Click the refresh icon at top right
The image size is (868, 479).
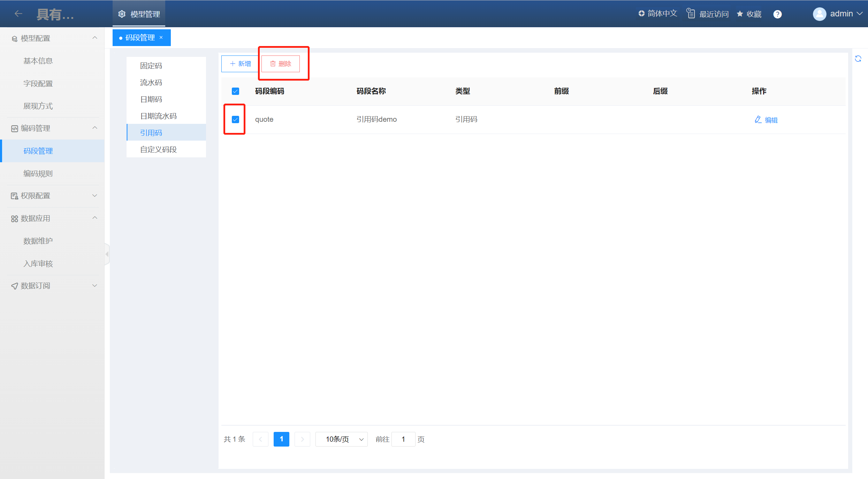click(x=858, y=59)
